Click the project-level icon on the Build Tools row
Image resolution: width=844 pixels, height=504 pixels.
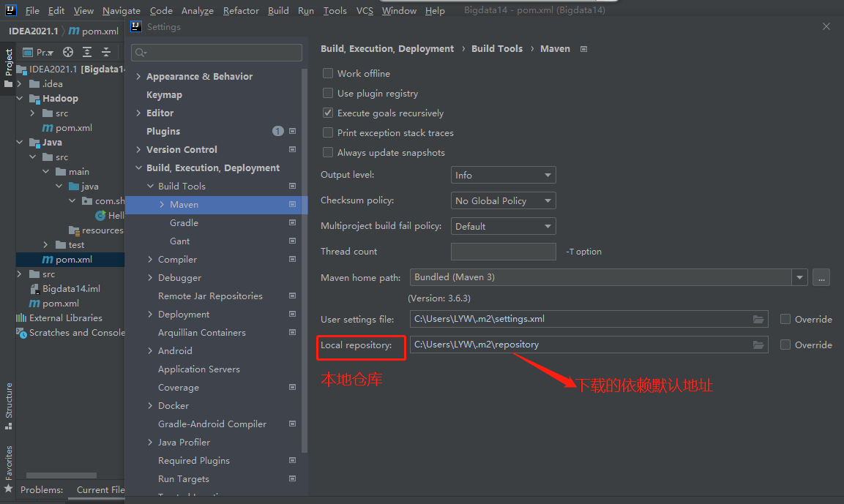[292, 186]
